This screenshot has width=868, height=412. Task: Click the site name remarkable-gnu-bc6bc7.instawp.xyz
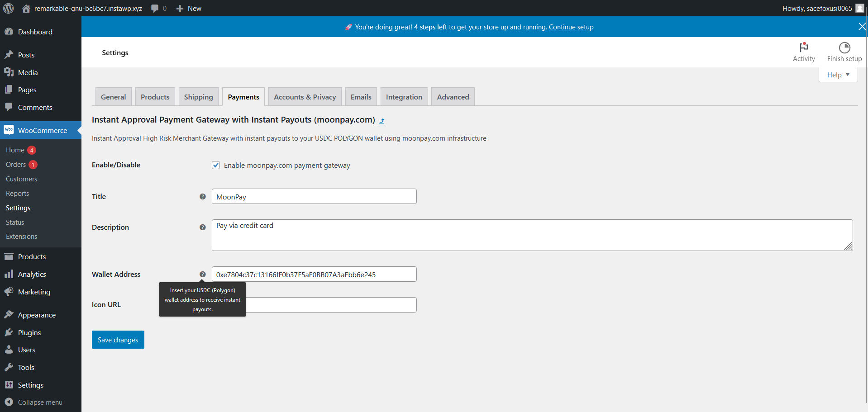pos(88,8)
